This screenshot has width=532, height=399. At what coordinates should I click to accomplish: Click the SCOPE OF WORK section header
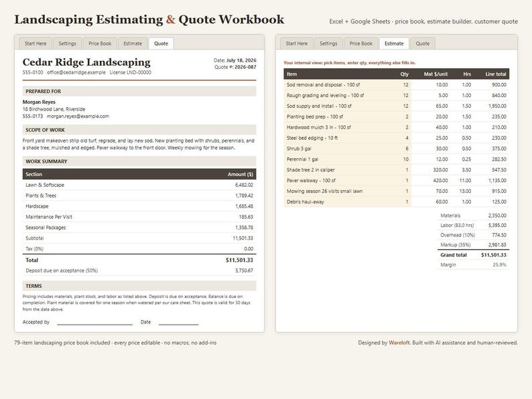tap(139, 130)
